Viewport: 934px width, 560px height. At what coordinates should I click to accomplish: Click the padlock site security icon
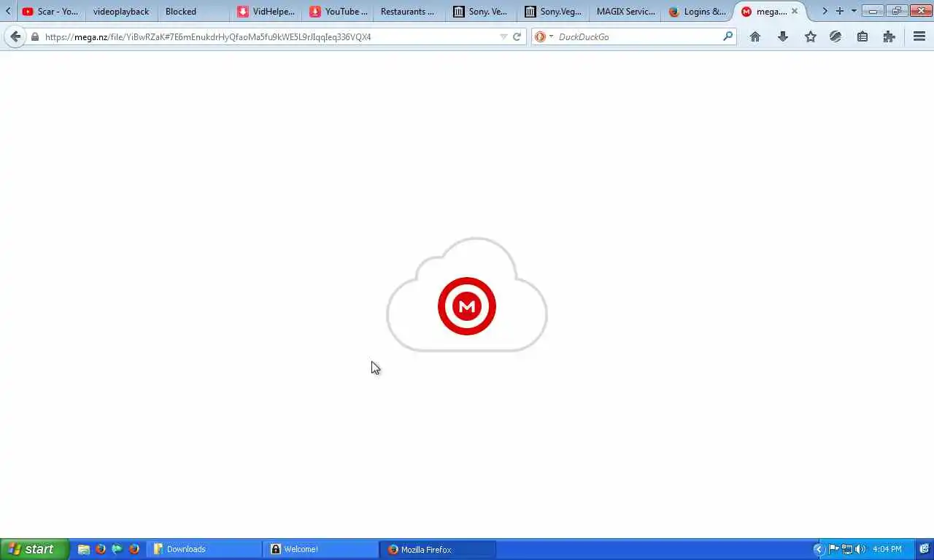click(34, 36)
